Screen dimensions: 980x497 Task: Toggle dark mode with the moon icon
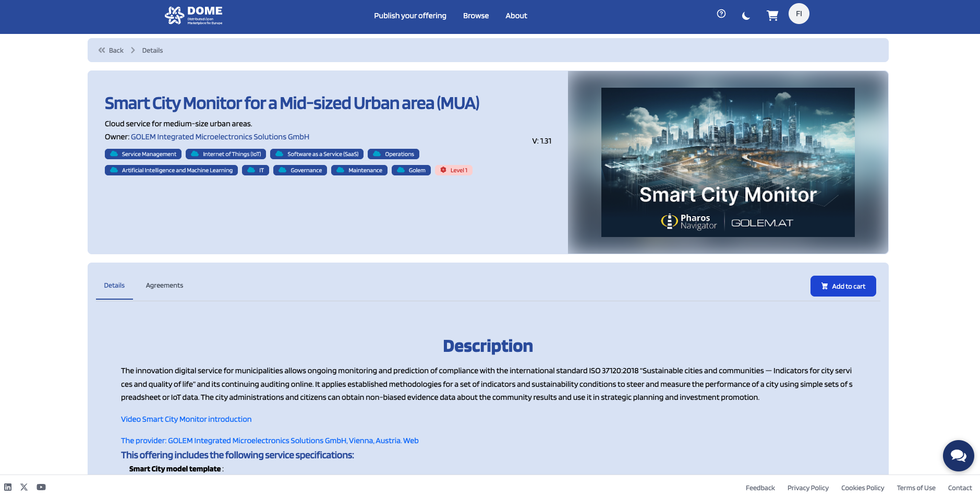coord(746,16)
